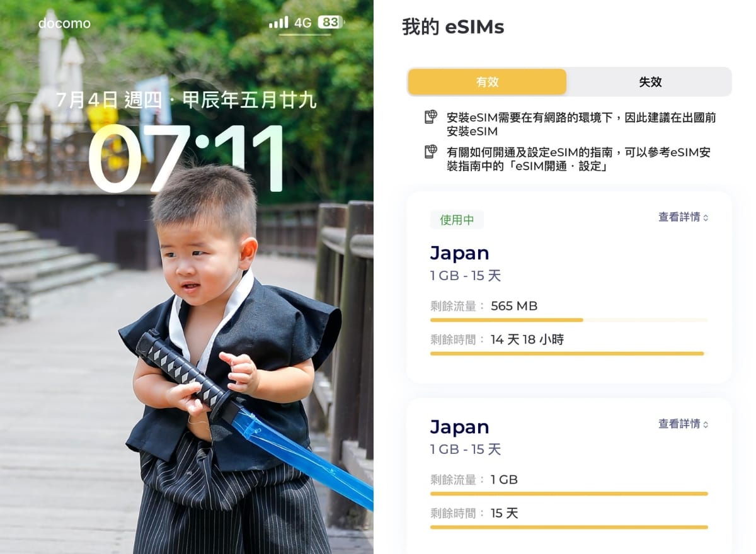756x554 pixels.
Task: Click the globe icon beside the eSIM setup guide note
Action: tap(431, 152)
